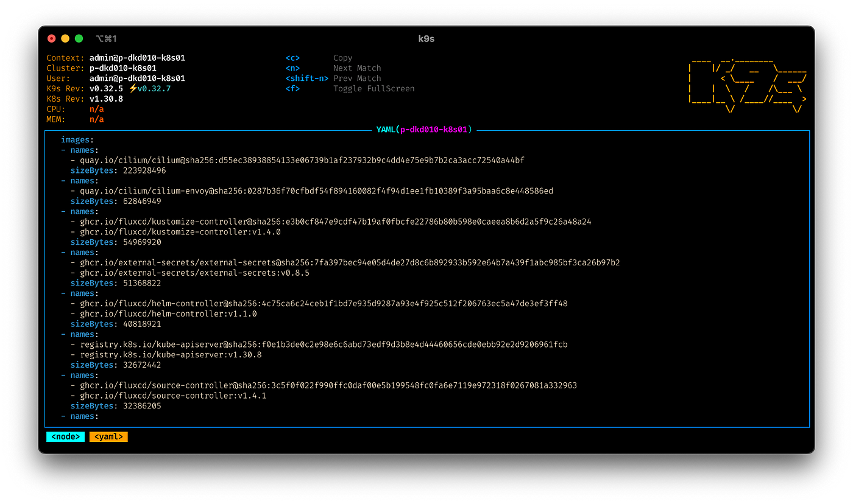
Task: Click the YAML(p-dkd010-k8s01) panel title
Action: coord(424,130)
